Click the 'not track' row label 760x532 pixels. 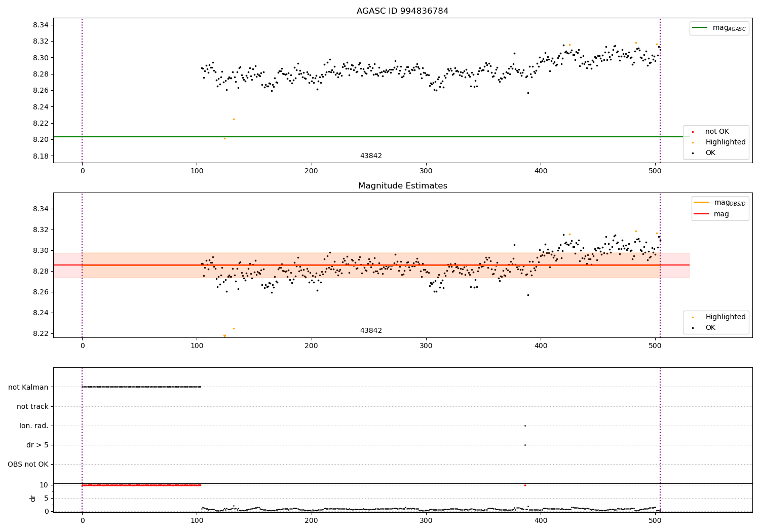click(x=32, y=407)
